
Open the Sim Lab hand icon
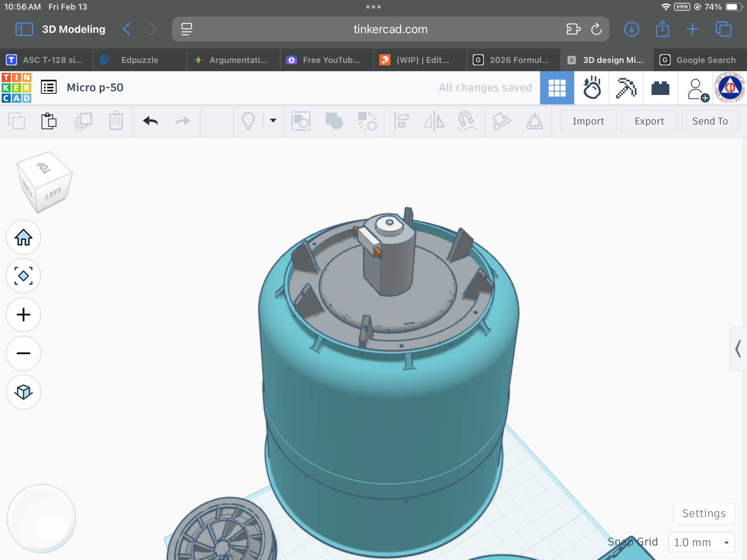point(592,88)
